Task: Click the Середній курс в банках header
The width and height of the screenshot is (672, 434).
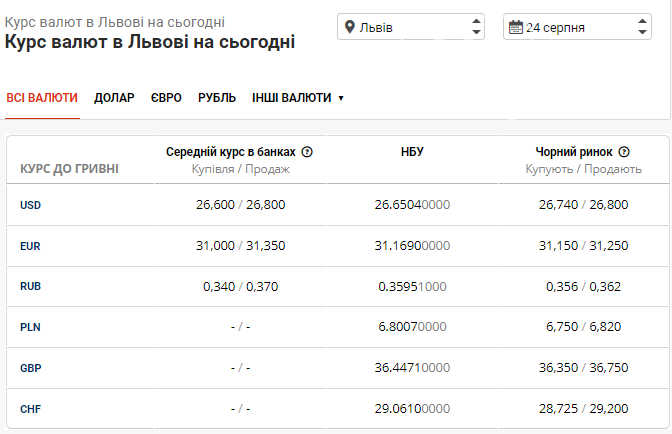Action: (231, 152)
